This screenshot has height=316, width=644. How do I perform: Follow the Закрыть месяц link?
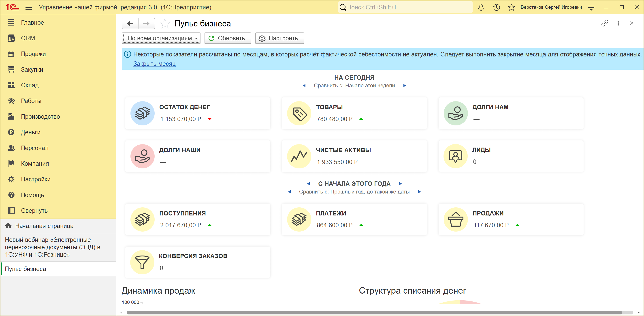(x=154, y=64)
